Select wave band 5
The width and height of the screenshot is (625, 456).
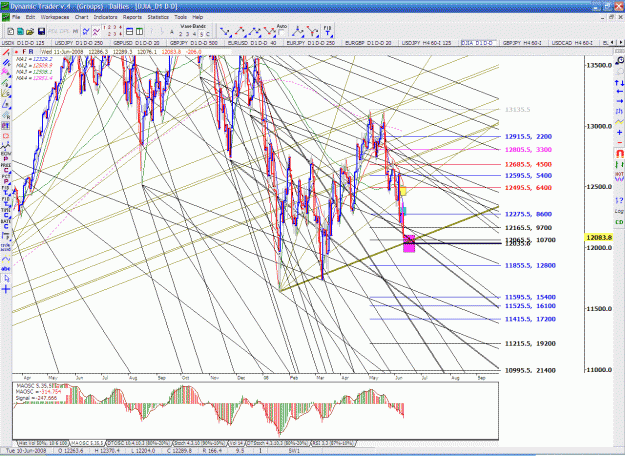click(x=201, y=34)
